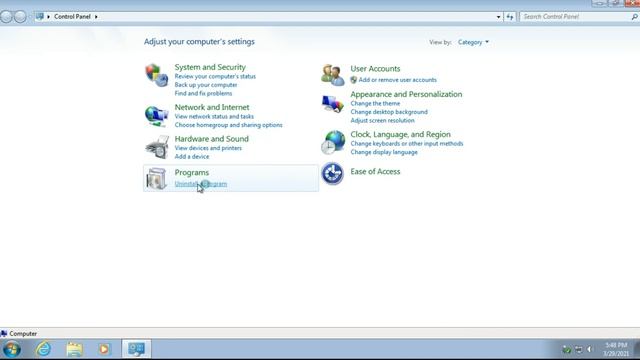Expand the arrow after Control Panel breadcrumb
The image size is (640, 360).
96,17
